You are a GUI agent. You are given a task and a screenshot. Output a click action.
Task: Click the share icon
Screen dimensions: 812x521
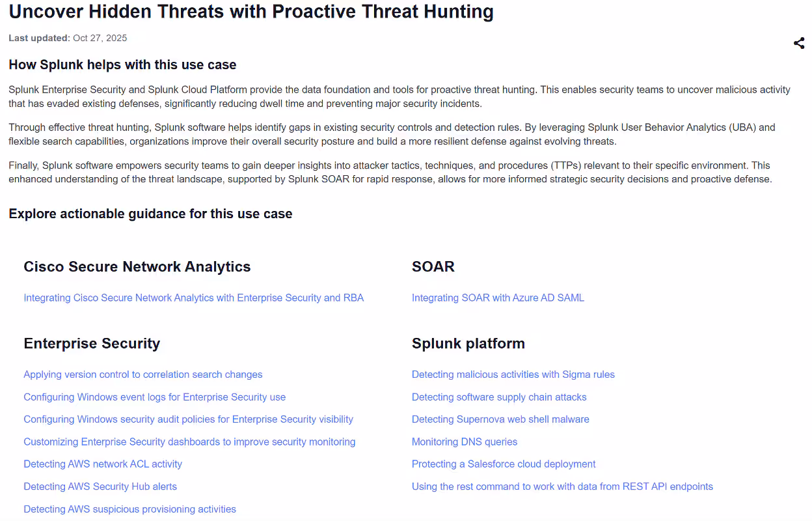pos(799,44)
